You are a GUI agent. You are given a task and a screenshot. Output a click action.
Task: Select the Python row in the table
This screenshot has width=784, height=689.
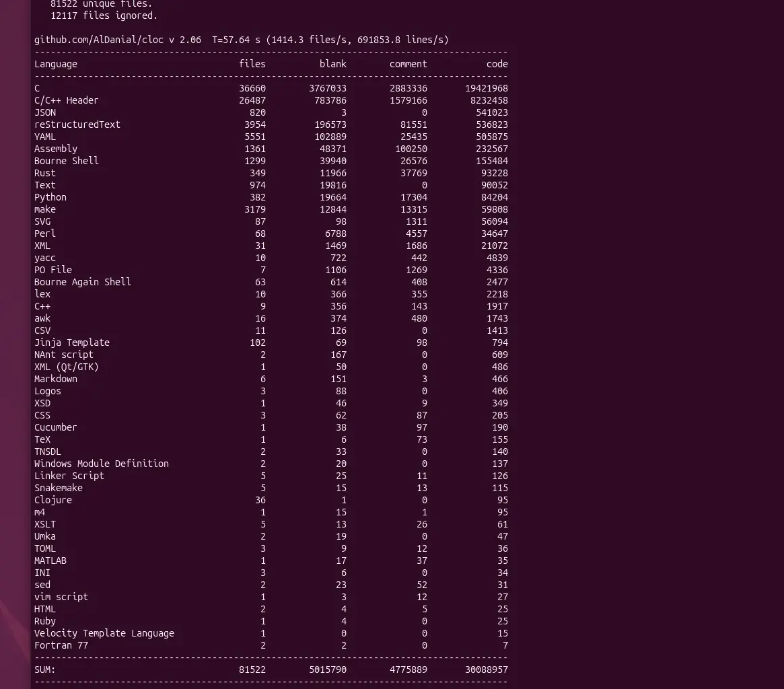50,197
